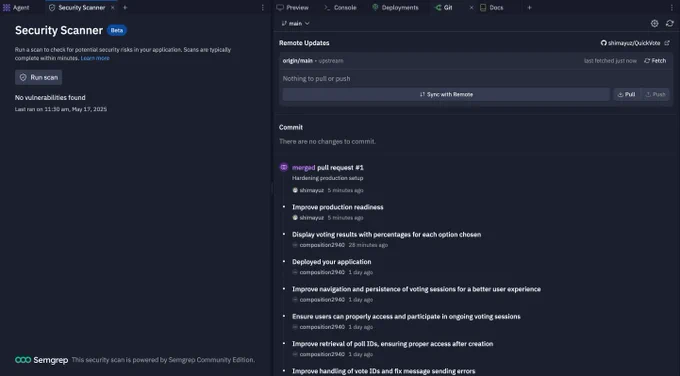Screen dimensions: 680x376
Task: Click Sync with Remote button
Action: (446, 94)
